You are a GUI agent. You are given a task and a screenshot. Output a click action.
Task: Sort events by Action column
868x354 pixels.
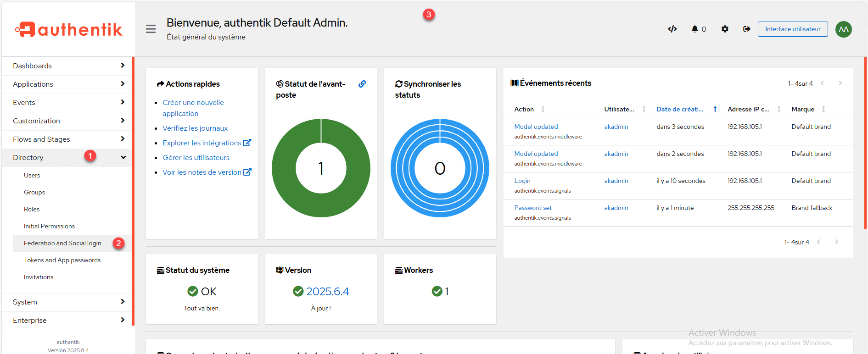[524, 109]
